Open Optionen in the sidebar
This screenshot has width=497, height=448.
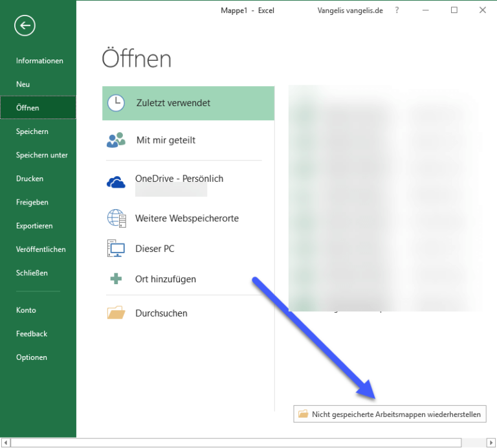pyautogui.click(x=32, y=357)
